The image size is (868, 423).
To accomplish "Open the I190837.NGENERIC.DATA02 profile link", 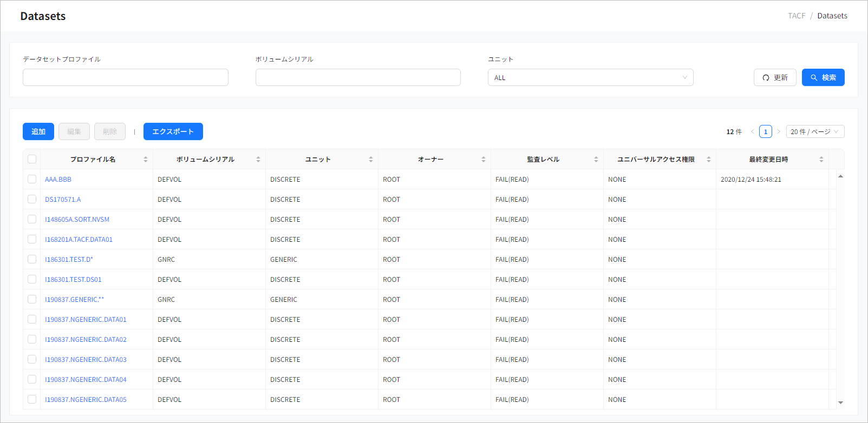I will [86, 340].
